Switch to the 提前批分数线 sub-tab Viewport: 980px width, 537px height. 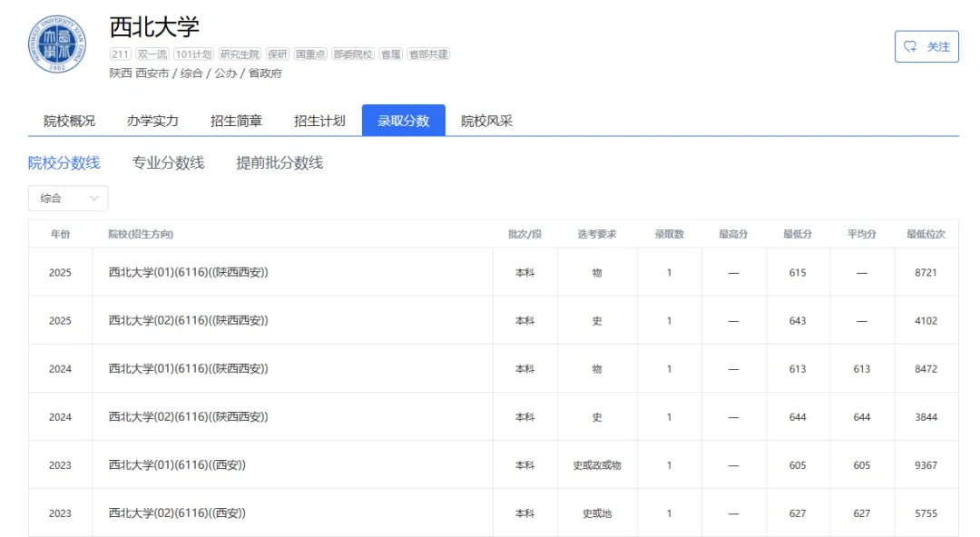[279, 163]
